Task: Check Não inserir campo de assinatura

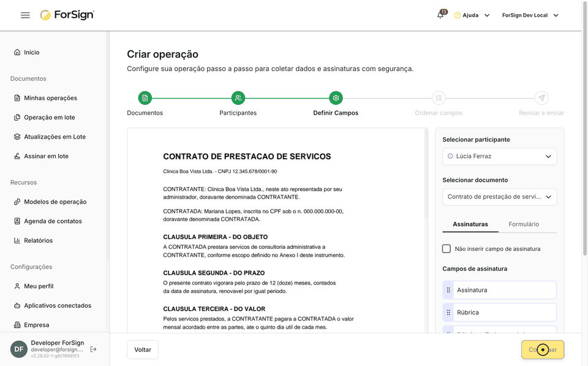Action: coord(447,248)
